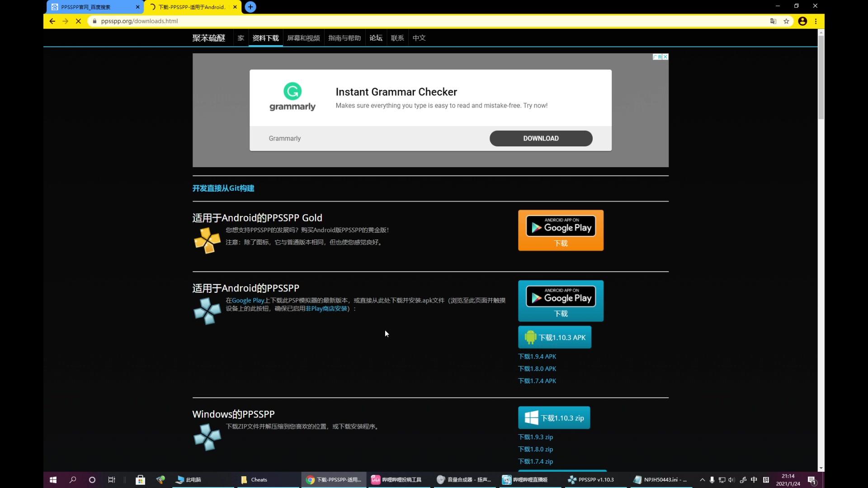Open Cortana circle icon on taskbar
This screenshot has width=868, height=488.
click(x=92, y=480)
